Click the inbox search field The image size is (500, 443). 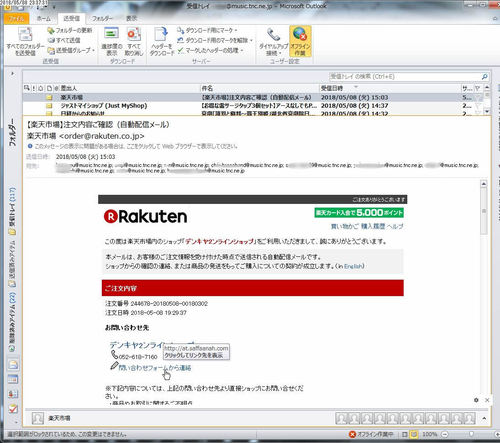[405, 76]
